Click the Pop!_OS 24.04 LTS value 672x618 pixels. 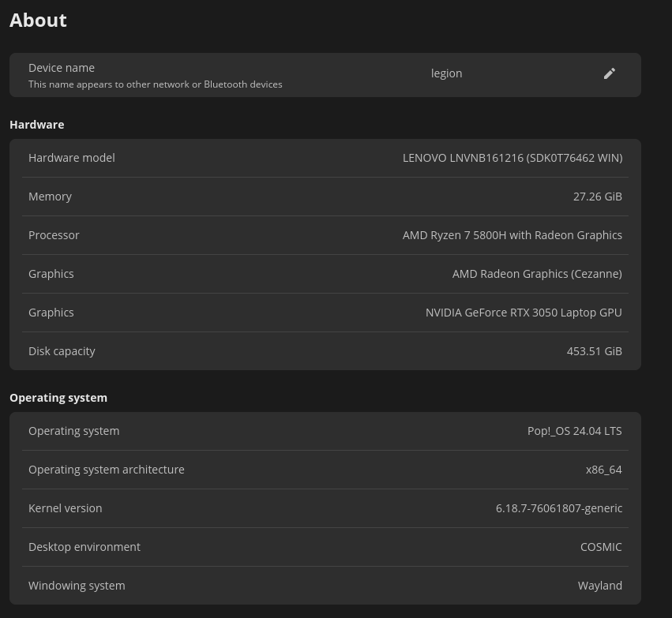574,431
